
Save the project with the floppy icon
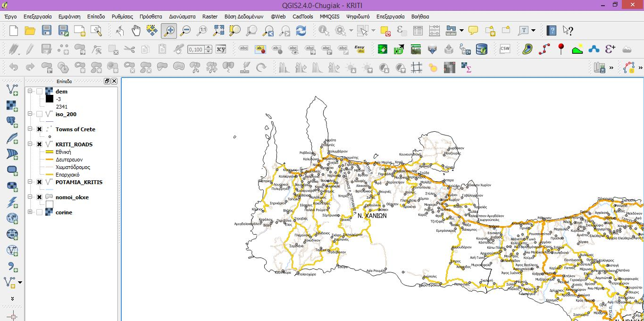pyautogui.click(x=46, y=31)
